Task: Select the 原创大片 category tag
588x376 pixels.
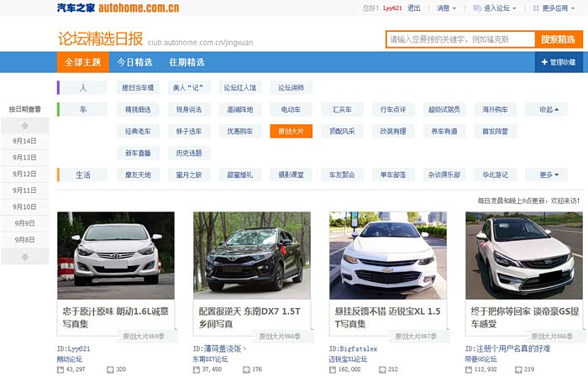Action: [291, 131]
